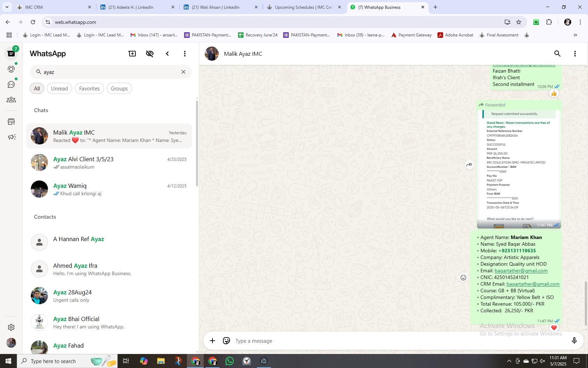Open contact Ayaz Bhai Official
This screenshot has width=588, height=368.
109,322
